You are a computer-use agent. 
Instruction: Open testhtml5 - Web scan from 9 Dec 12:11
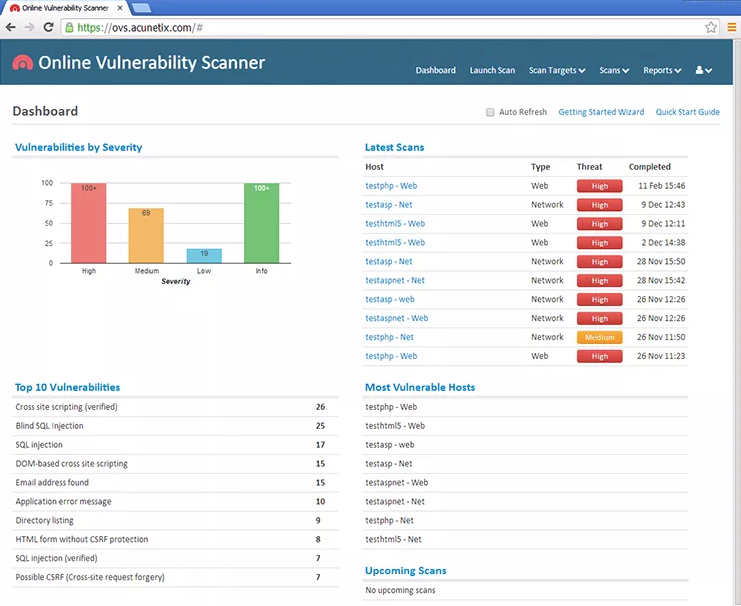click(395, 224)
